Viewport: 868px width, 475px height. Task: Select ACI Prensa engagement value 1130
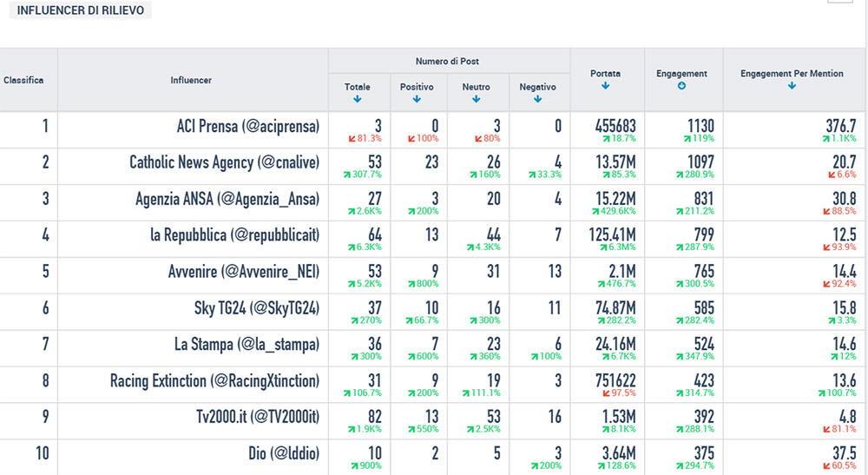700,126
